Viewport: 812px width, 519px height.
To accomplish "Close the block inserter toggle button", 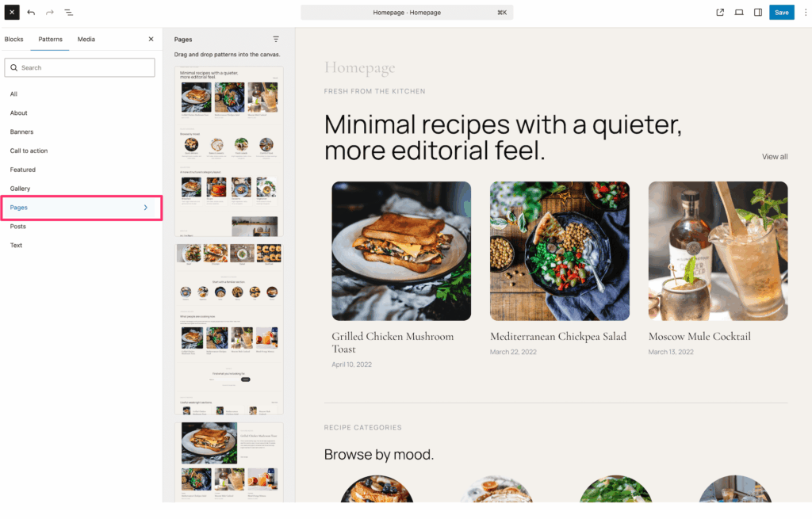I will pyautogui.click(x=12, y=13).
